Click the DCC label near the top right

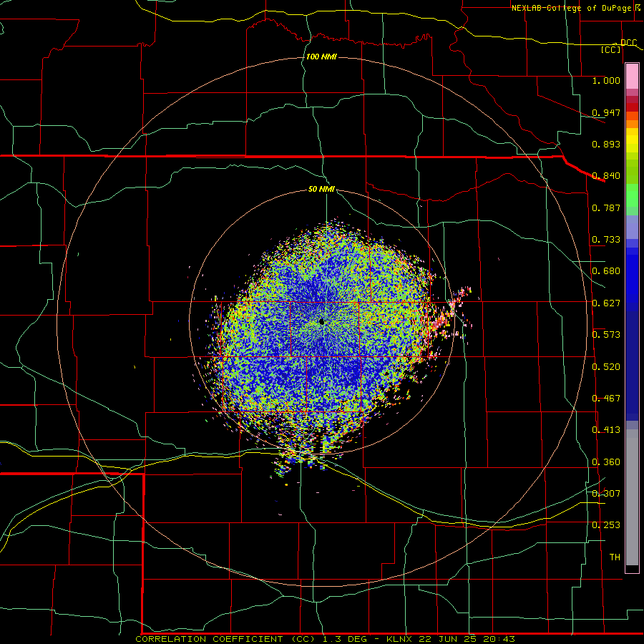[x=628, y=42]
